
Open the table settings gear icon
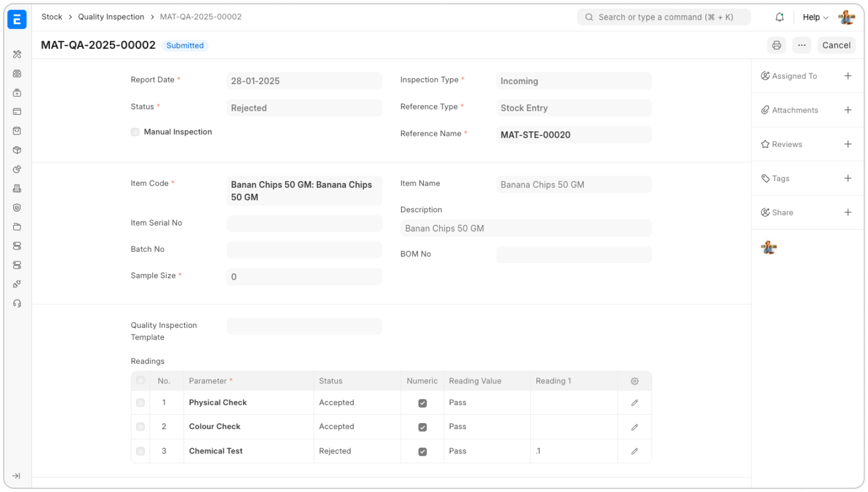coord(635,381)
